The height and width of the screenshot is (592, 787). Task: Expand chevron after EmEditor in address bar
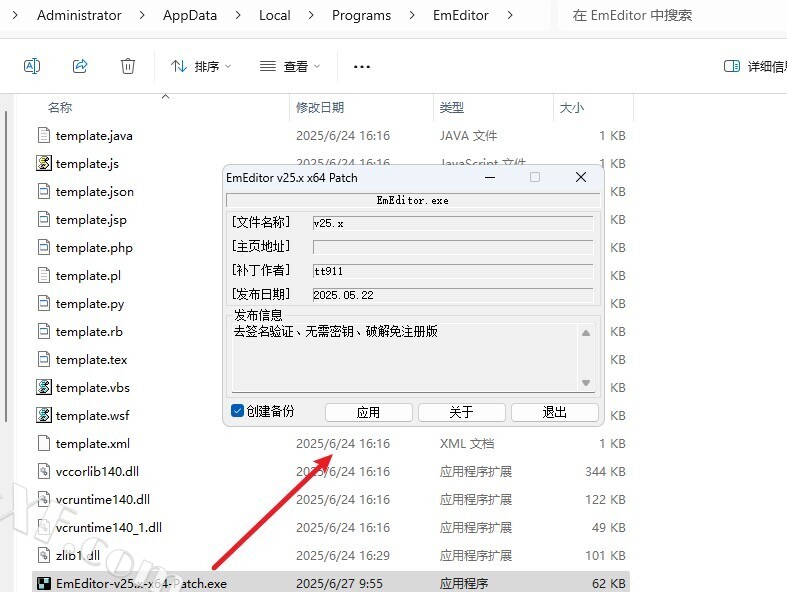[510, 15]
